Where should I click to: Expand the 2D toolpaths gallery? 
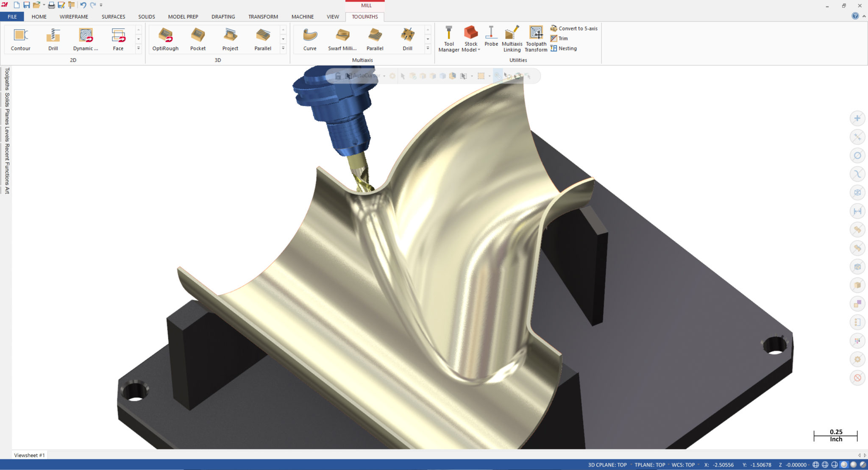138,49
